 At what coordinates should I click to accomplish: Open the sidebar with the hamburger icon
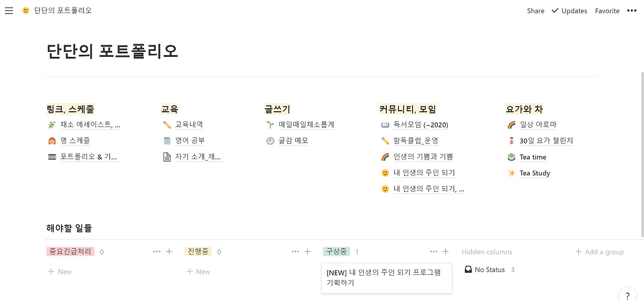(x=9, y=11)
